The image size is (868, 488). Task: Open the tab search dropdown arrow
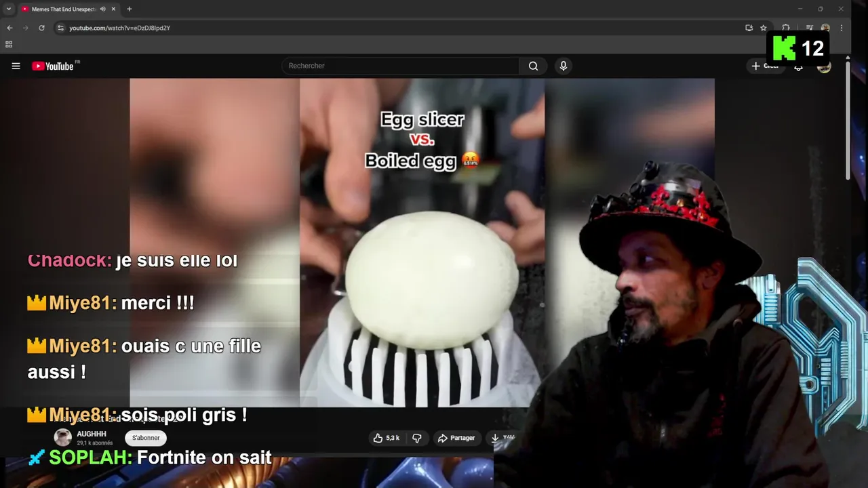pyautogui.click(x=9, y=9)
